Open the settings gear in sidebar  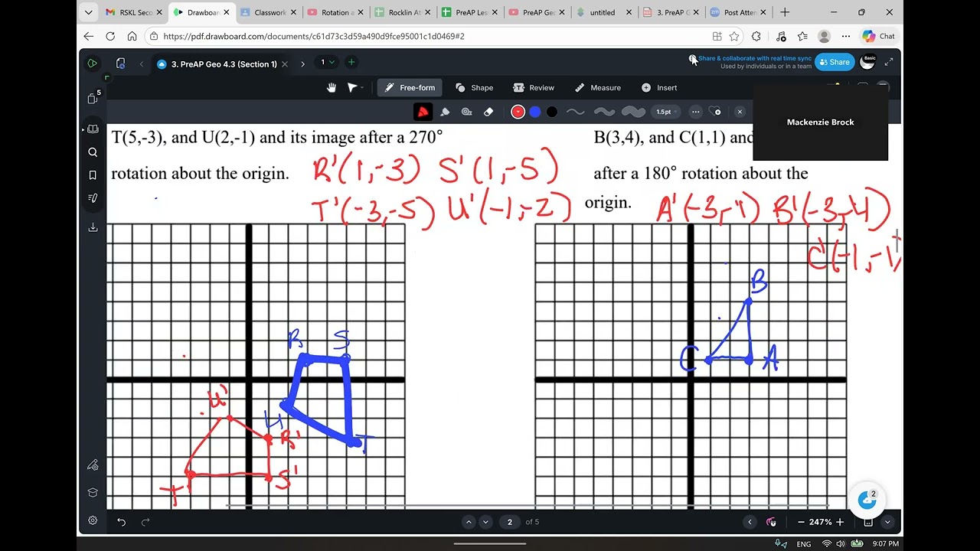pyautogui.click(x=93, y=520)
